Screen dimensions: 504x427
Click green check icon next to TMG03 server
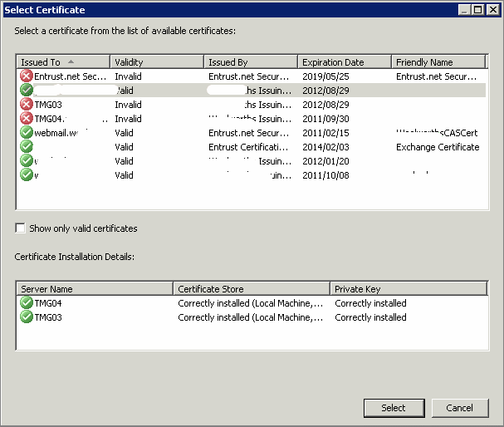coord(27,317)
